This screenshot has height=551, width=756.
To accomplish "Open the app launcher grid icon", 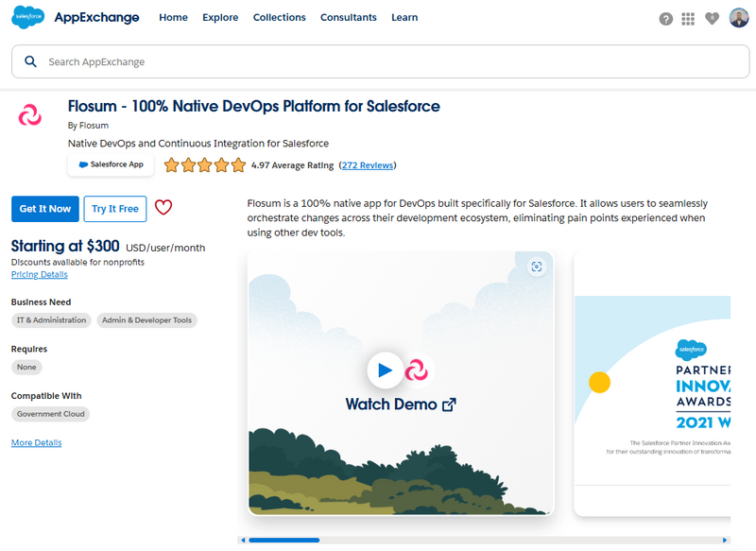I will pos(688,19).
